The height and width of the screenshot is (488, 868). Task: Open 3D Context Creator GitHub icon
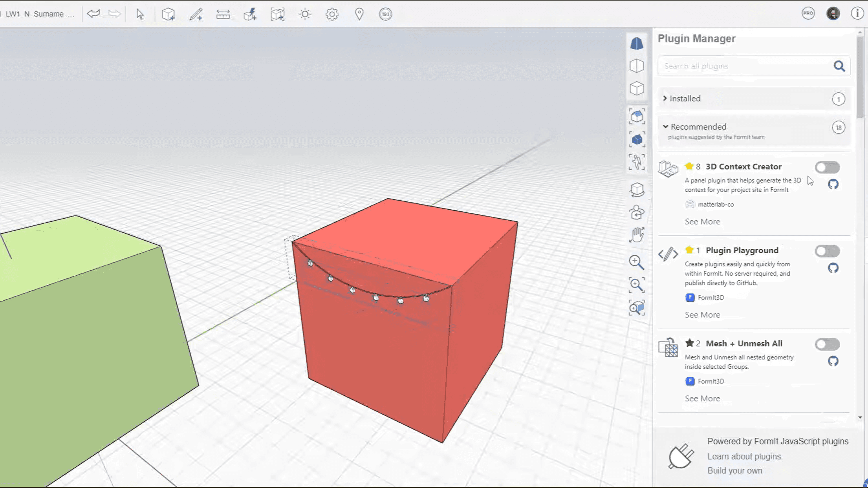[x=833, y=184]
